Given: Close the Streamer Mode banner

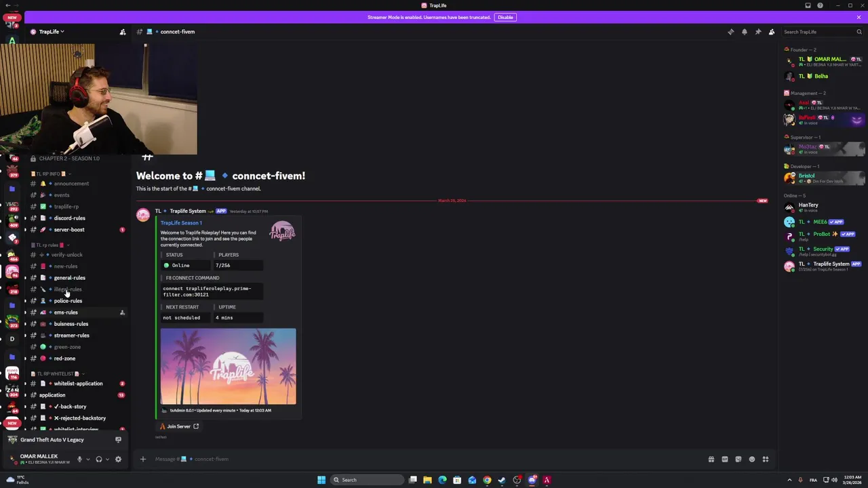Looking at the screenshot, I should [x=859, y=17].
